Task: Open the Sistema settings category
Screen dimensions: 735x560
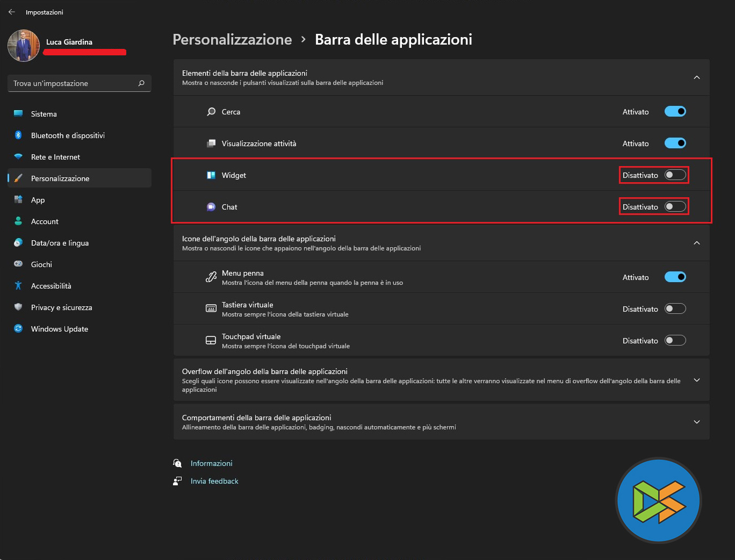Action: [44, 114]
